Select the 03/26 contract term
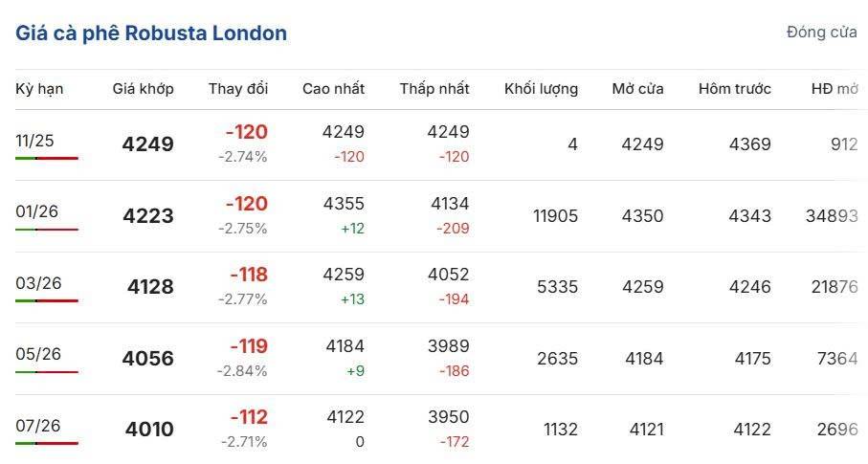This screenshot has width=868, height=464. (x=38, y=283)
